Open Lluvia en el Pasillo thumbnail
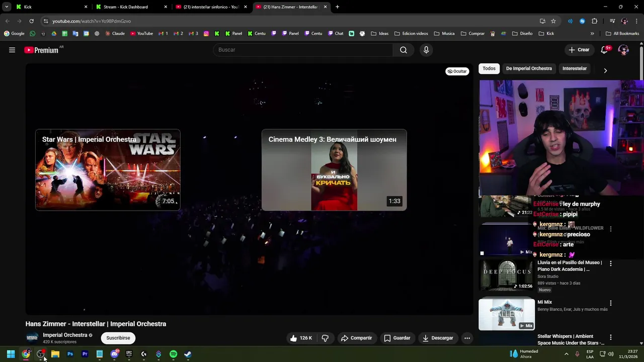Screen dimensions: 644x362 507,275
